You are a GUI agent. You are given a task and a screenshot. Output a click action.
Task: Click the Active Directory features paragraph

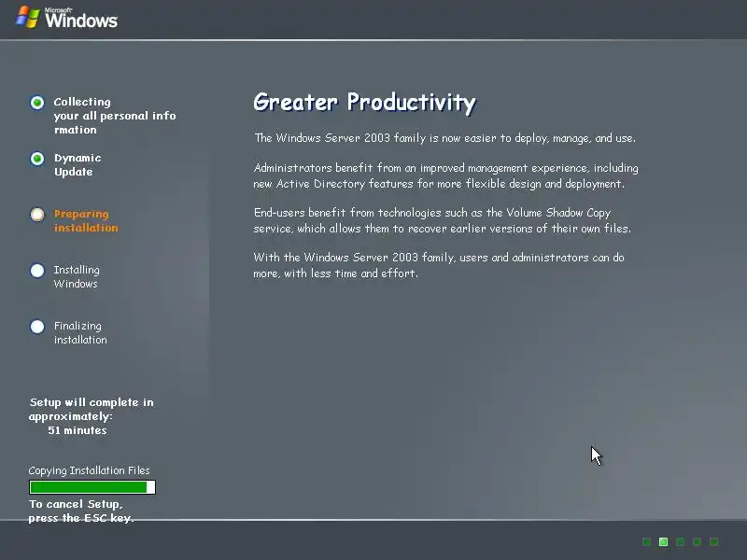[x=446, y=175]
